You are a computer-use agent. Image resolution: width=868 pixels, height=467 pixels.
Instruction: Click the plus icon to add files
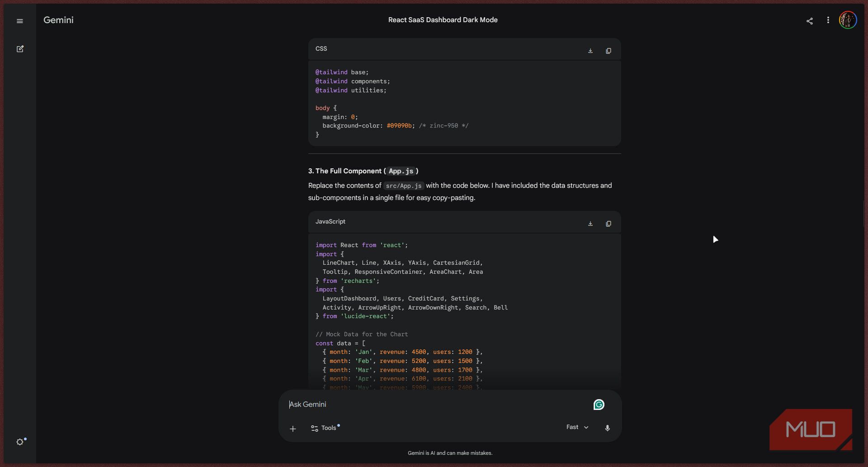(x=293, y=429)
